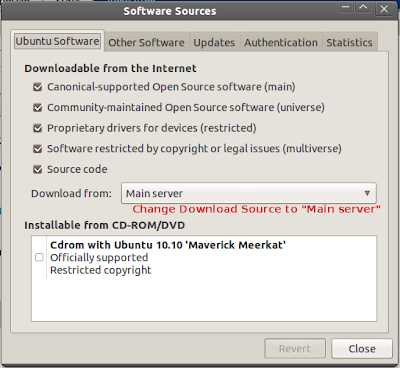The width and height of the screenshot is (400, 368).
Task: Switch to the Other Software tab
Action: click(146, 42)
